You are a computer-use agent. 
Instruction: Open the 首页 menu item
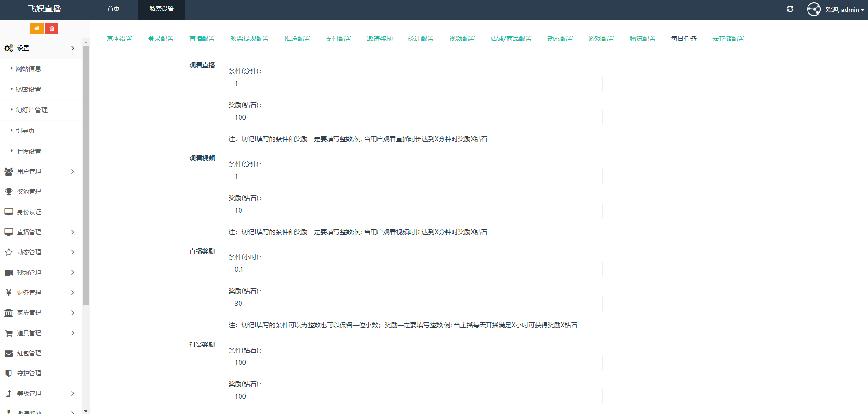tap(113, 8)
